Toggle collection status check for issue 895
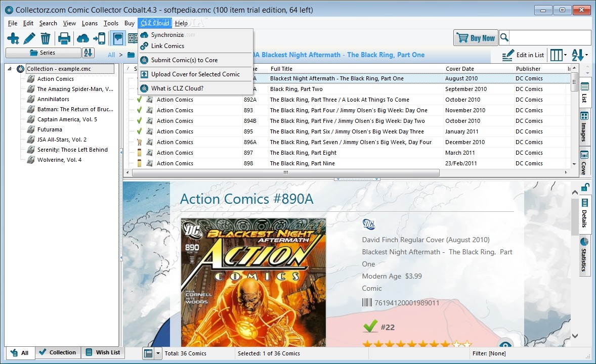Viewport: 596px width, 364px height. 140,131
